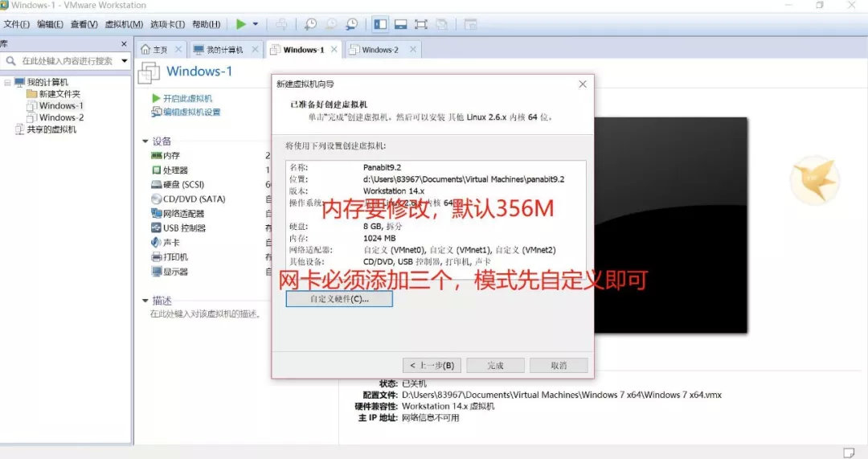Image resolution: width=868 pixels, height=459 pixels.
Task: Collapse the 我的计算机 tree node
Action: click(x=7, y=82)
